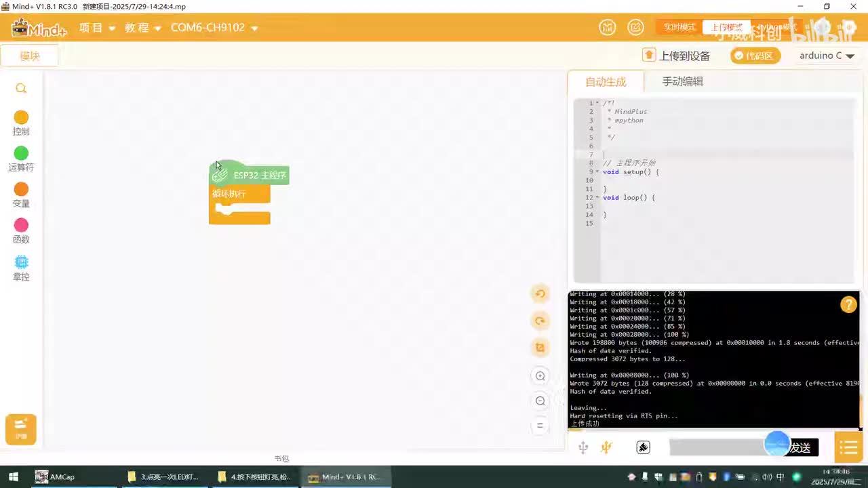Open the Windows Start menu
868x488 pixels.
click(x=13, y=476)
